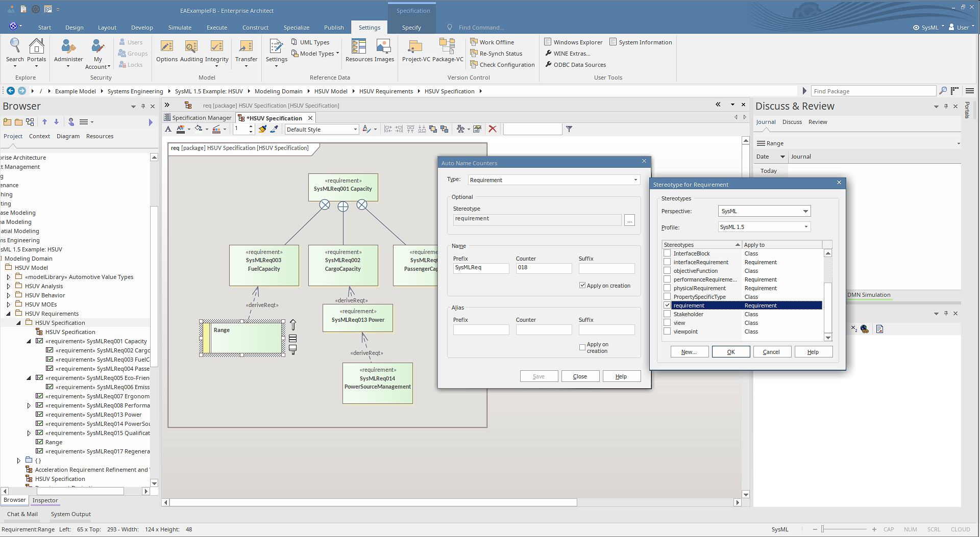
Task: Click the Name Counter input field
Action: (544, 268)
